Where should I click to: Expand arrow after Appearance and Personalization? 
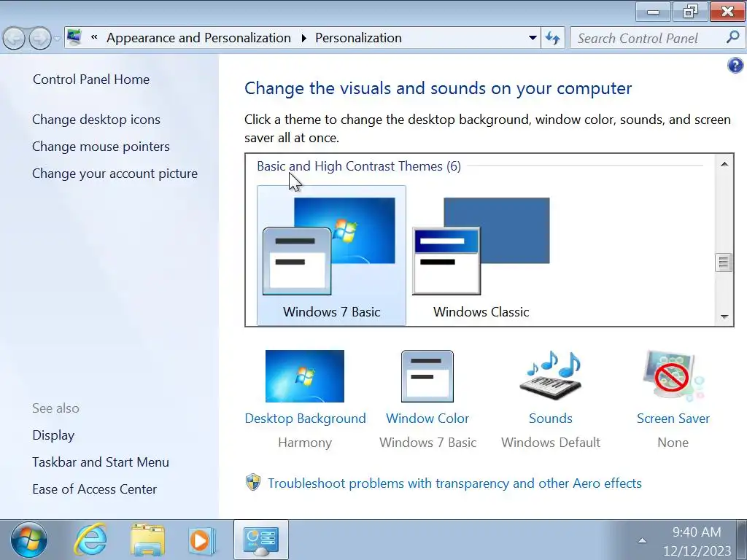(303, 38)
